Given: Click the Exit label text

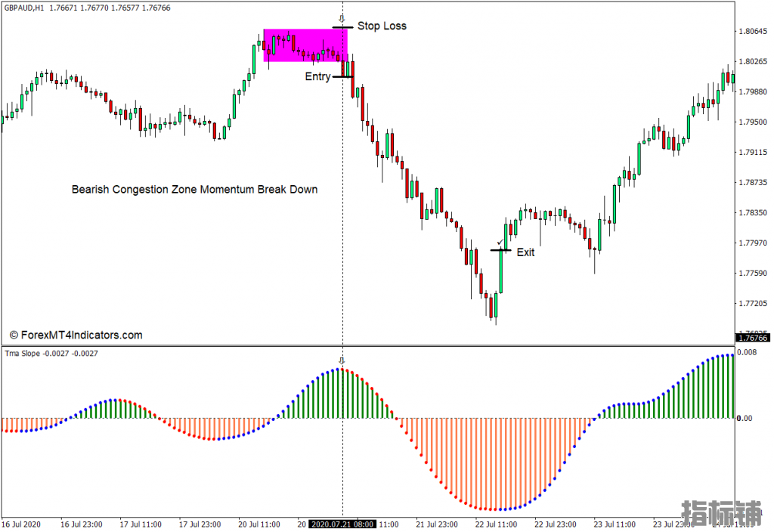Looking at the screenshot, I should [525, 252].
